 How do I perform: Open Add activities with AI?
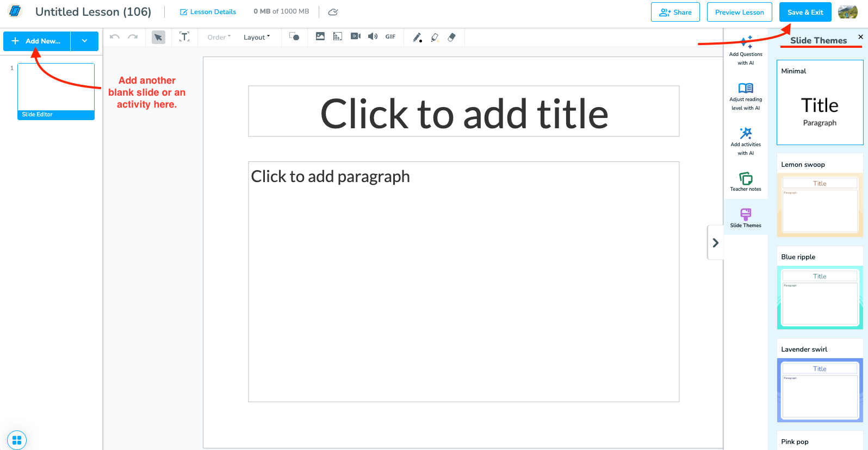coord(746,141)
